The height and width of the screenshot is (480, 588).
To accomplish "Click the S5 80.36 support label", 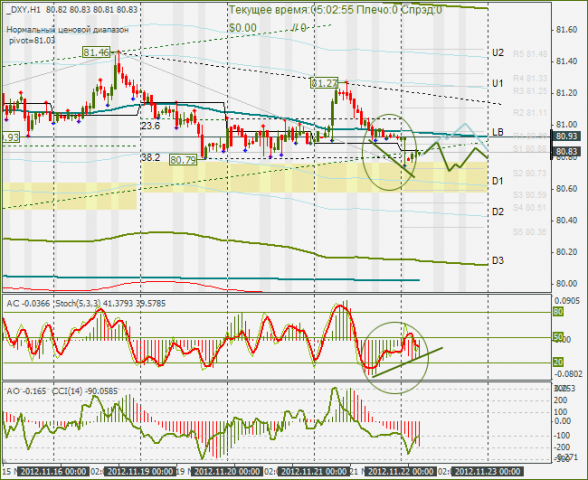I will click(x=530, y=232).
